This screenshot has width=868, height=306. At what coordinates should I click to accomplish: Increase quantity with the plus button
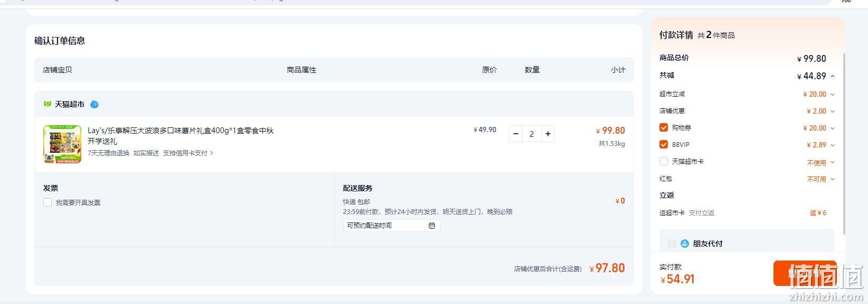(x=548, y=134)
